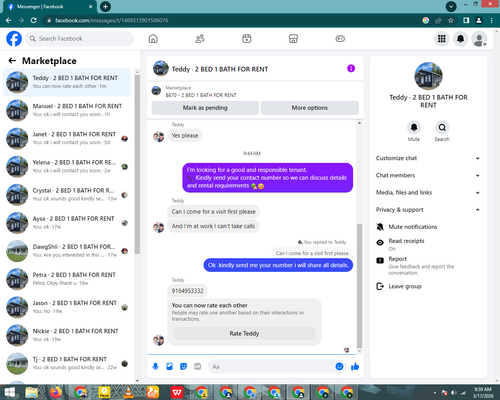Open a new browser tab
Image resolution: width=500 pixels, height=400 pixels.
click(x=105, y=6)
